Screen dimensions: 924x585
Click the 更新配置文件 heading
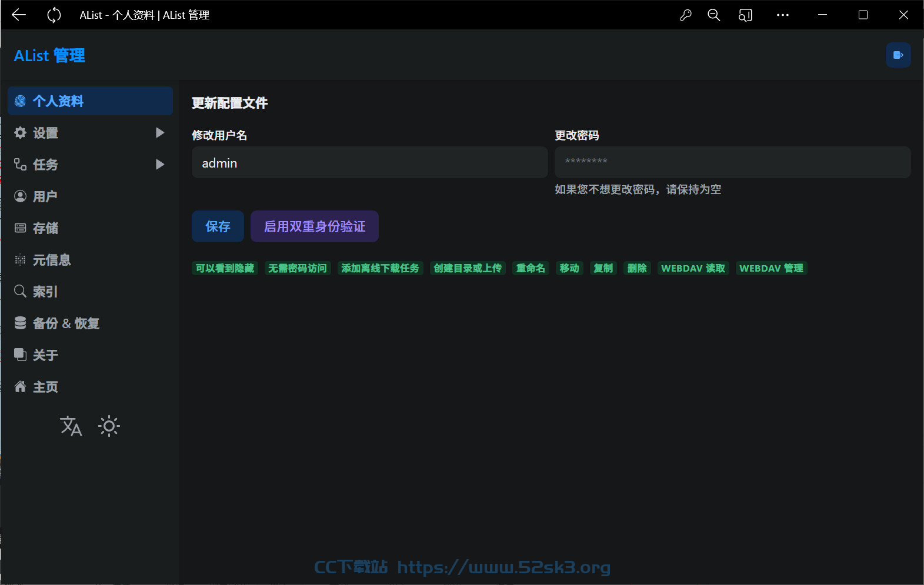click(229, 103)
